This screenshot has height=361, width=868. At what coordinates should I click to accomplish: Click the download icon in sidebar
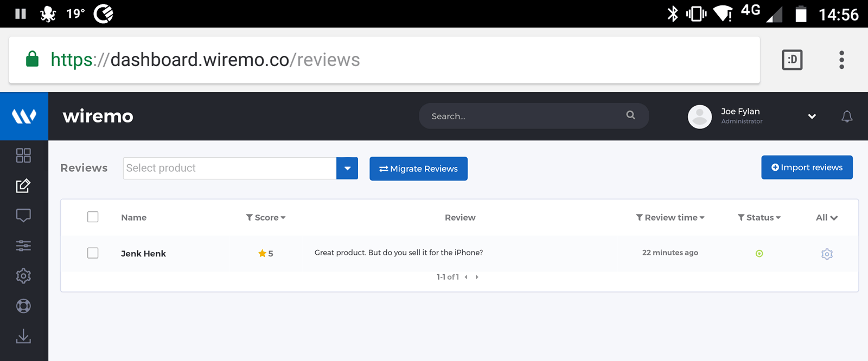coord(23,336)
